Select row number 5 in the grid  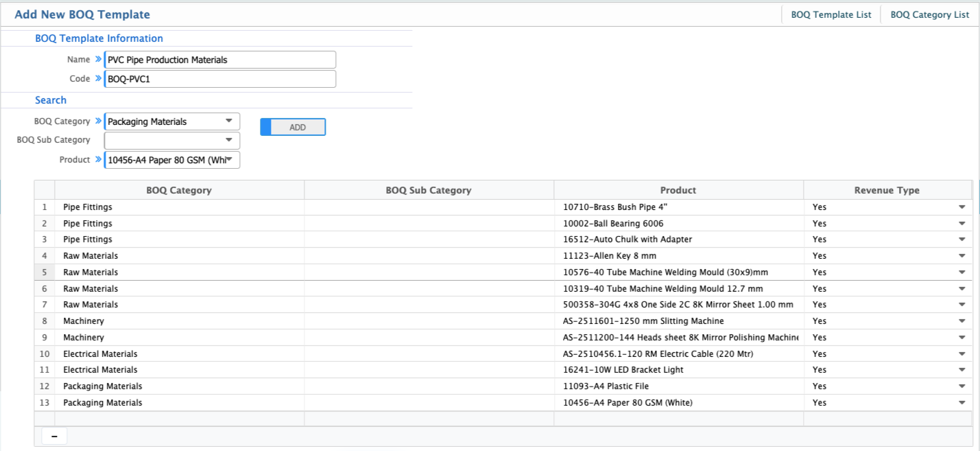45,273
